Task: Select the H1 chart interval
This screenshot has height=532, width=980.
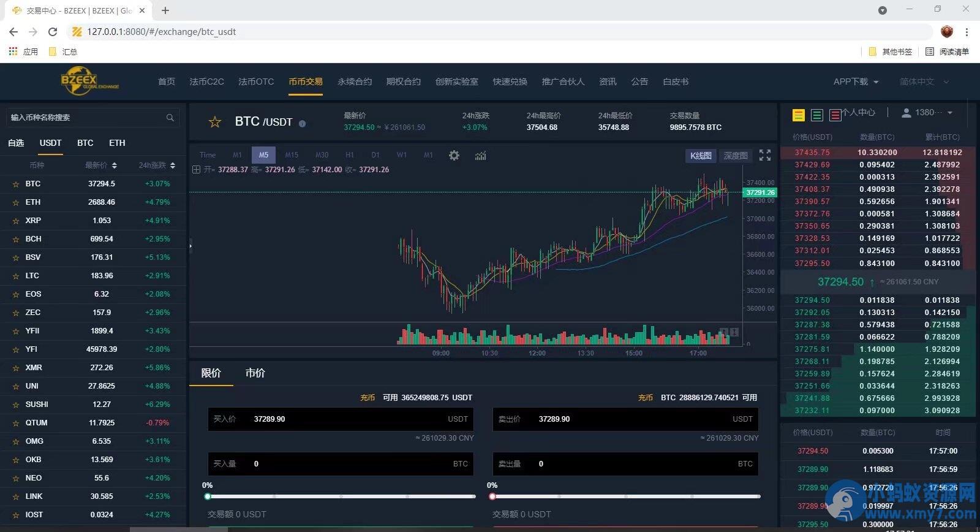Action: (x=350, y=155)
